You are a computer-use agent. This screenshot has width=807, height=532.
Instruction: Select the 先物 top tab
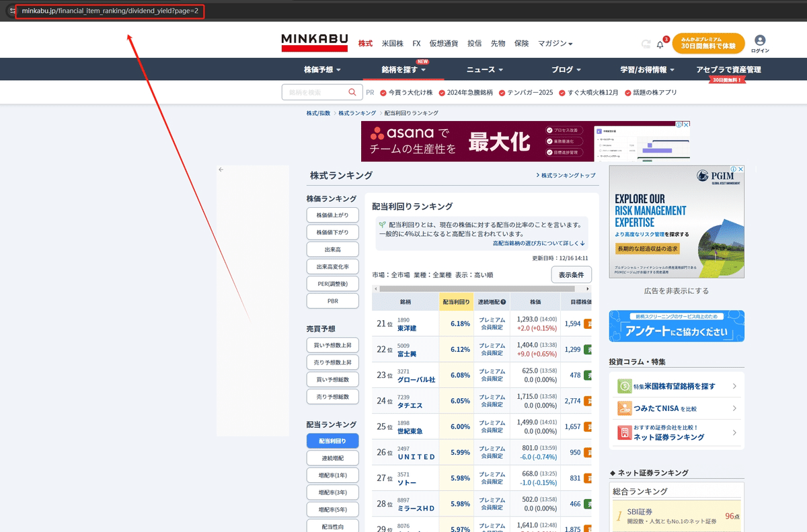click(498, 43)
